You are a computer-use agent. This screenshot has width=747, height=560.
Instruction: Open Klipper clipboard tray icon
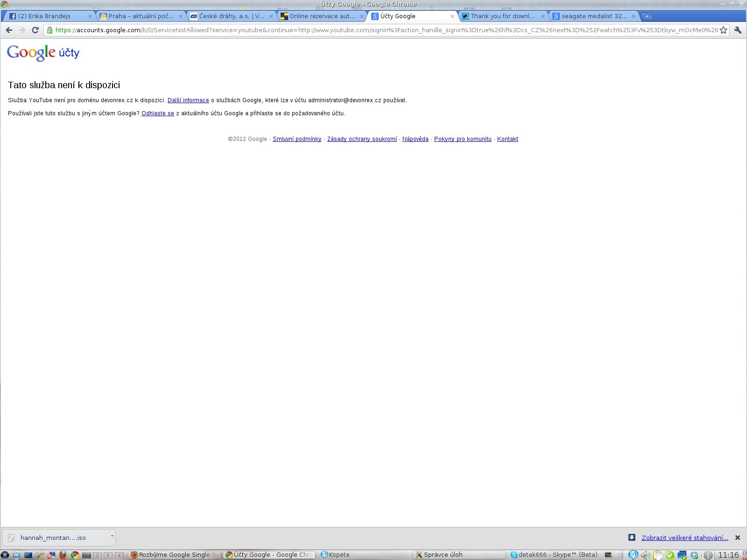[x=658, y=555]
